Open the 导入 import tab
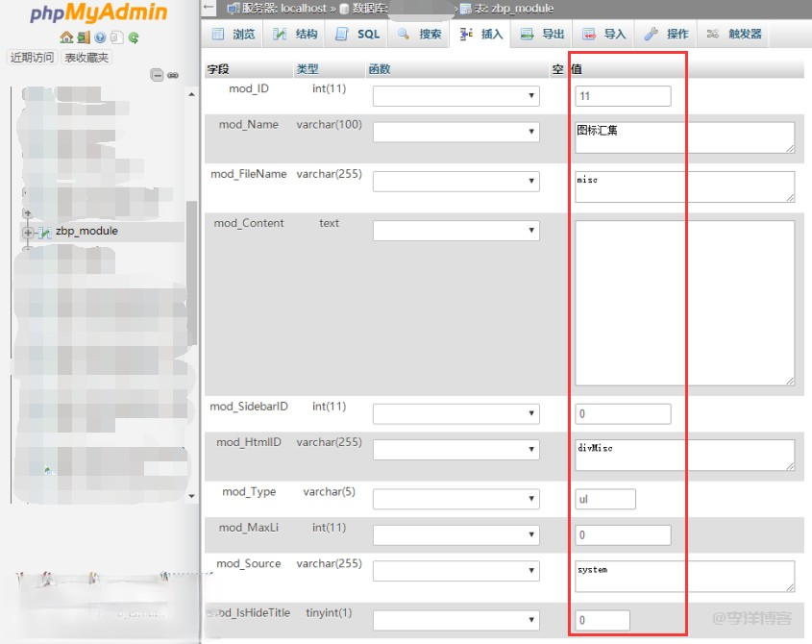812x644 pixels. pyautogui.click(x=606, y=34)
